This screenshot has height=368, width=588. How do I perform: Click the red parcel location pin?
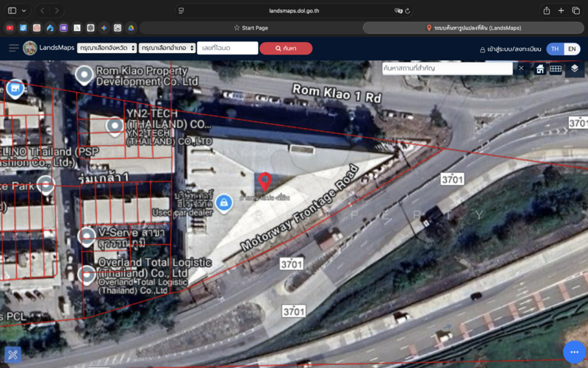[x=265, y=180]
